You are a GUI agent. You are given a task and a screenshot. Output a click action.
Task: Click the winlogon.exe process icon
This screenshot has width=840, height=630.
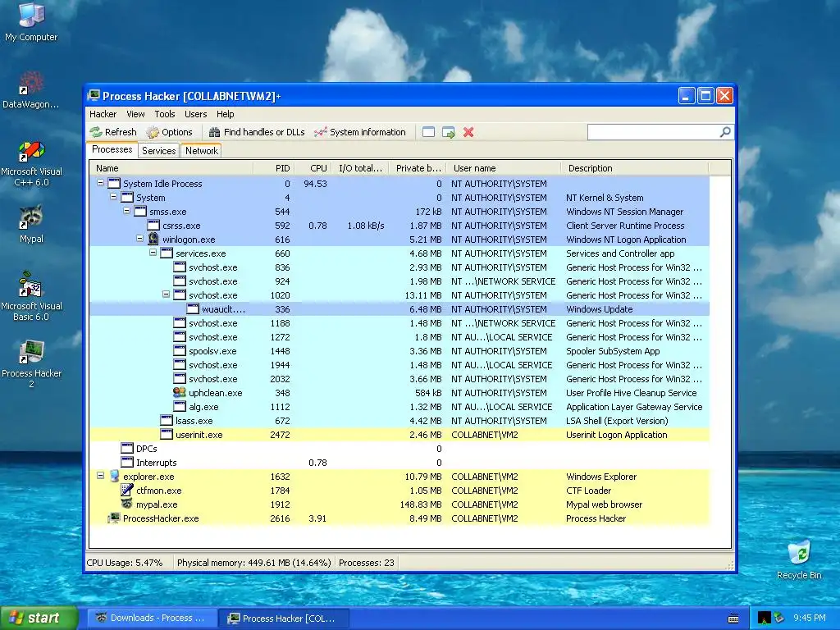point(153,239)
